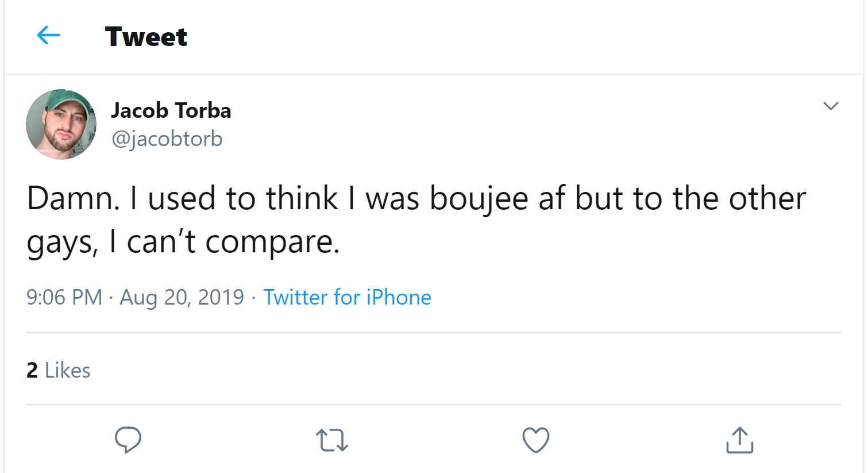Open Jacob Torba's profile picture

(x=61, y=124)
